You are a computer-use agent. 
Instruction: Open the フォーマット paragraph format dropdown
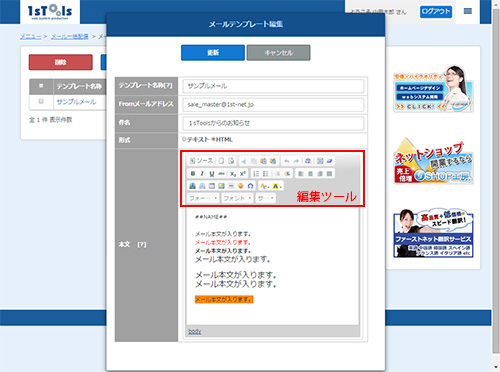203,198
